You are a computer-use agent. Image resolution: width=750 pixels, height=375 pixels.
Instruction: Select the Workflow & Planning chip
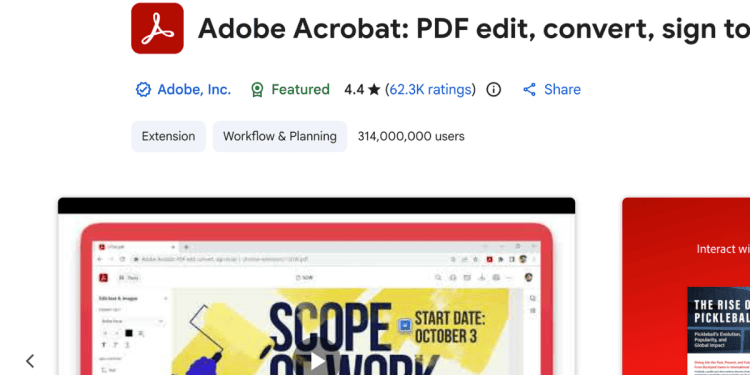click(x=280, y=136)
